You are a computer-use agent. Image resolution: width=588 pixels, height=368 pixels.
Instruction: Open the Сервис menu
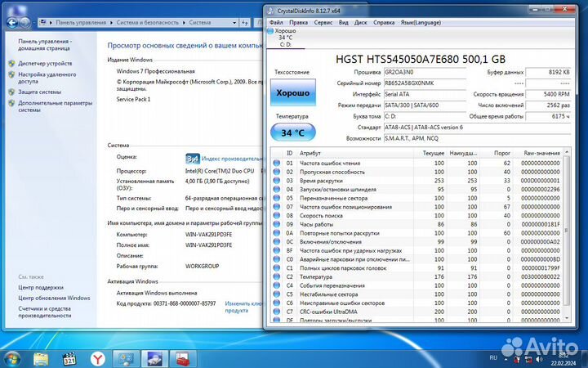pos(323,23)
